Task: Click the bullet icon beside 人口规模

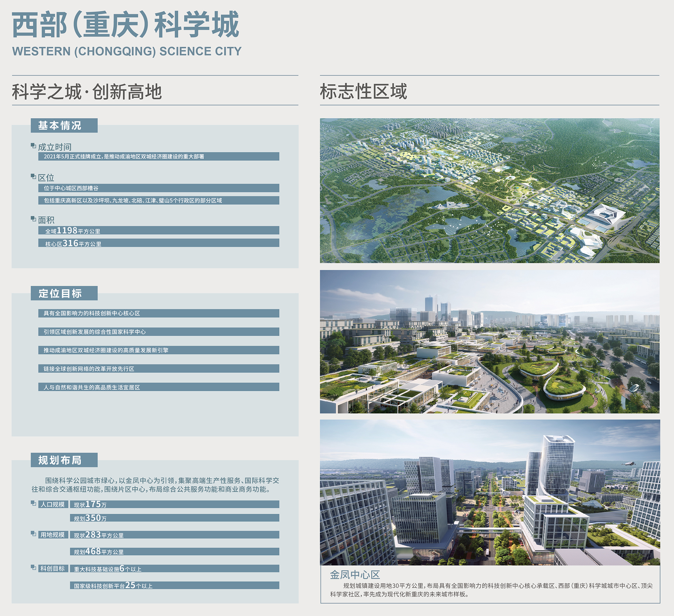Action: (x=33, y=503)
